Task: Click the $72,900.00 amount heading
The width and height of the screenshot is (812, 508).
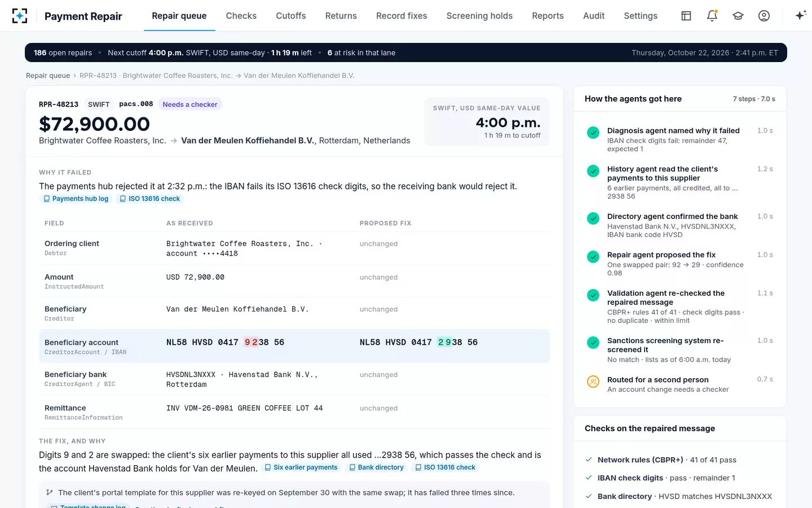Action: pos(94,124)
